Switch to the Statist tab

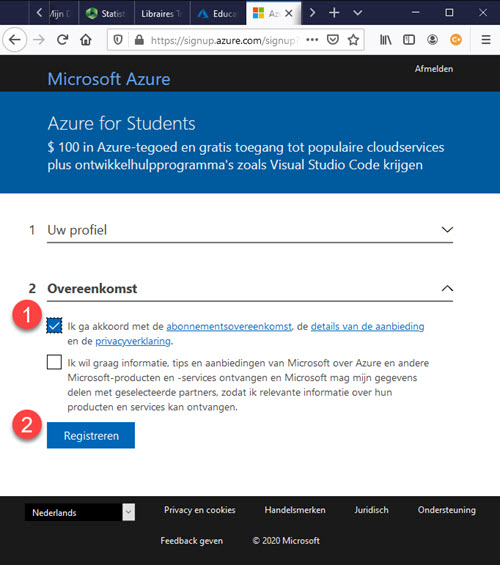[x=106, y=14]
